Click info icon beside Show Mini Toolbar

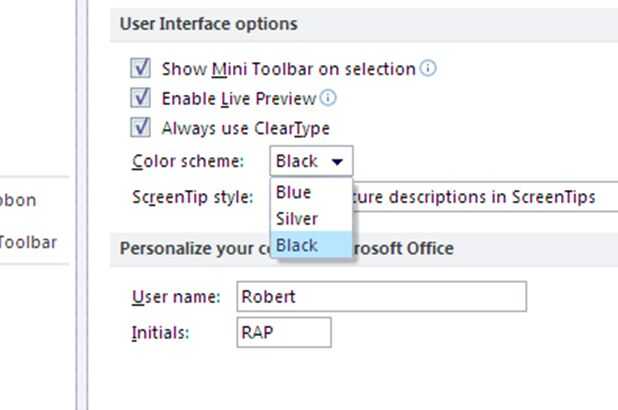pyautogui.click(x=428, y=69)
